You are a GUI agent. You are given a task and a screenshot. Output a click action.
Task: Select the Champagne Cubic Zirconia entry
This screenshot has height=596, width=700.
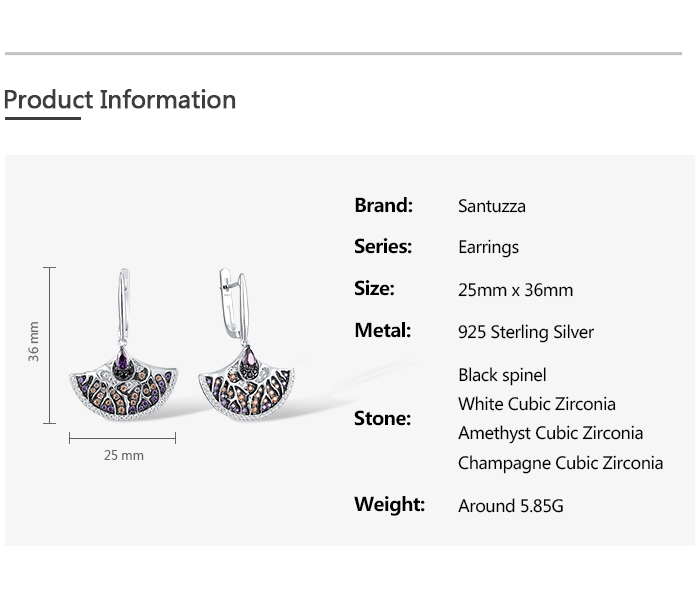pyautogui.click(x=560, y=463)
